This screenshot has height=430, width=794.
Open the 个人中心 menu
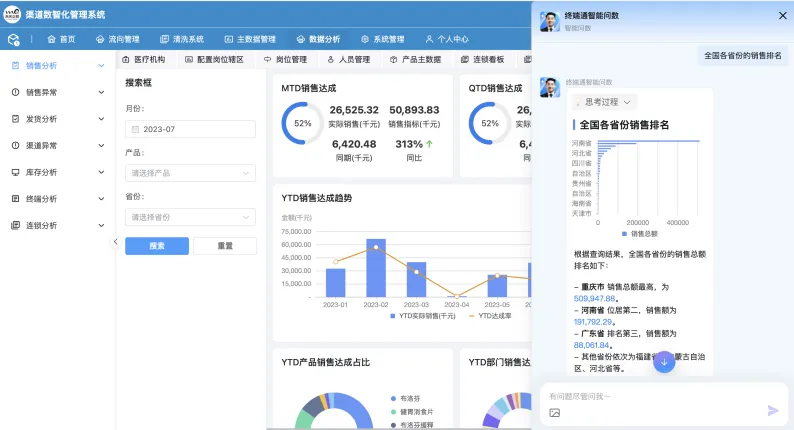[447, 39]
